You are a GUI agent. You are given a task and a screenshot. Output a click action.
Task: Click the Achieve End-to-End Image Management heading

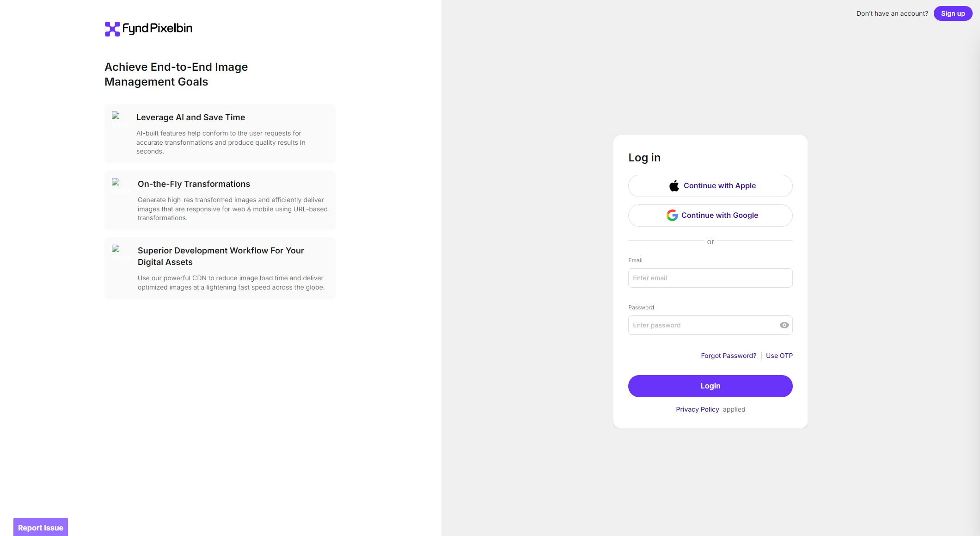tap(176, 74)
